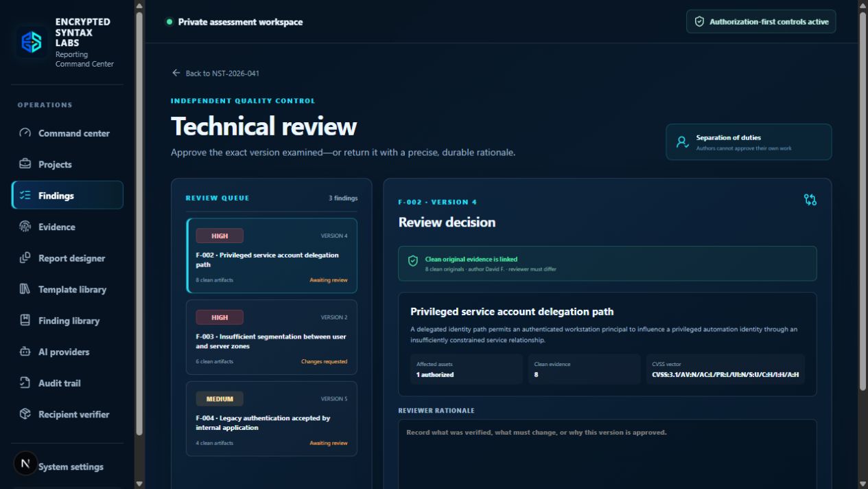Click the shield icon in Authorization-first badge
The height and width of the screenshot is (489, 868).
700,21
